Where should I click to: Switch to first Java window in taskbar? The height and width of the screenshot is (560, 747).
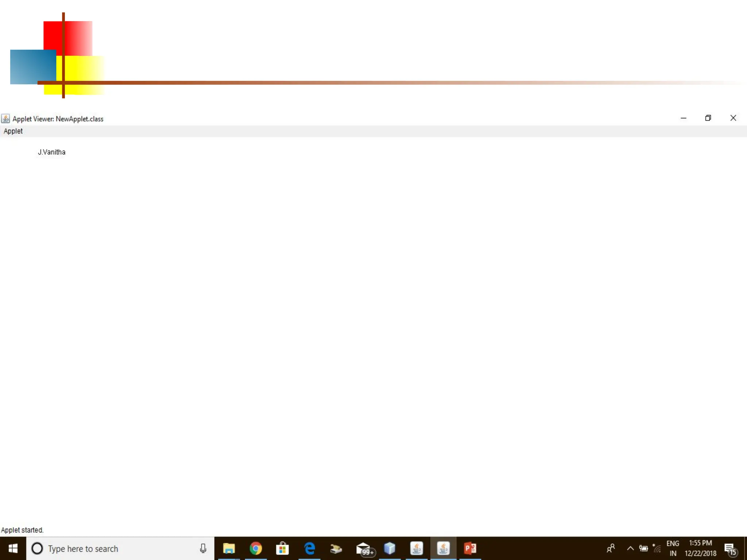417,548
